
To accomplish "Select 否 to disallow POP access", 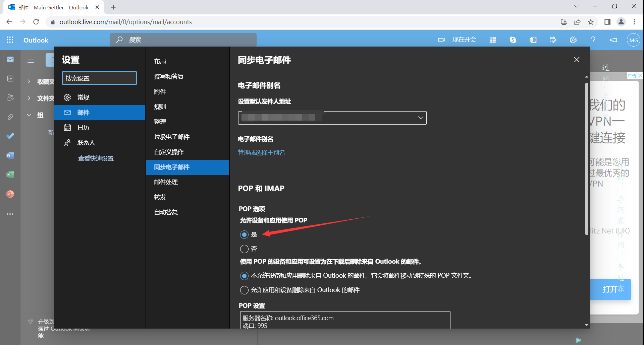I will [x=244, y=249].
